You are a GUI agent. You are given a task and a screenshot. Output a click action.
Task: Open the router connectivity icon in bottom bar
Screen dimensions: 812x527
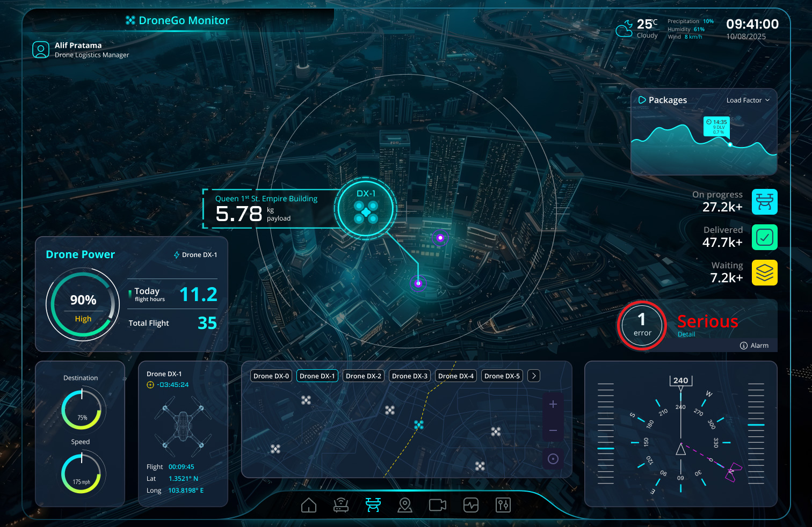click(x=341, y=505)
